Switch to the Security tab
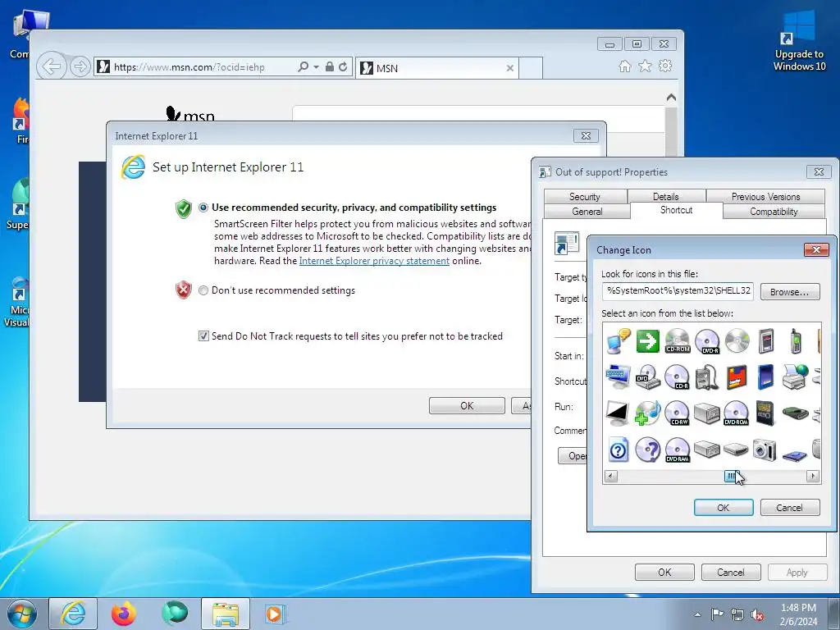The height and width of the screenshot is (630, 840). point(585,197)
